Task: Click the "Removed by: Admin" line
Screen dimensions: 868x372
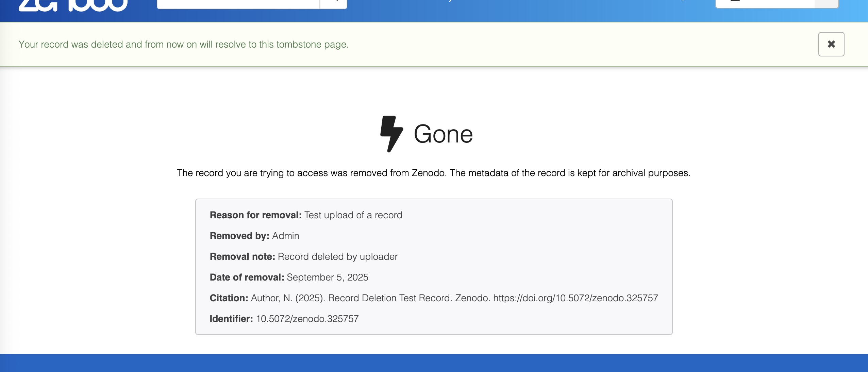Action: (x=254, y=236)
